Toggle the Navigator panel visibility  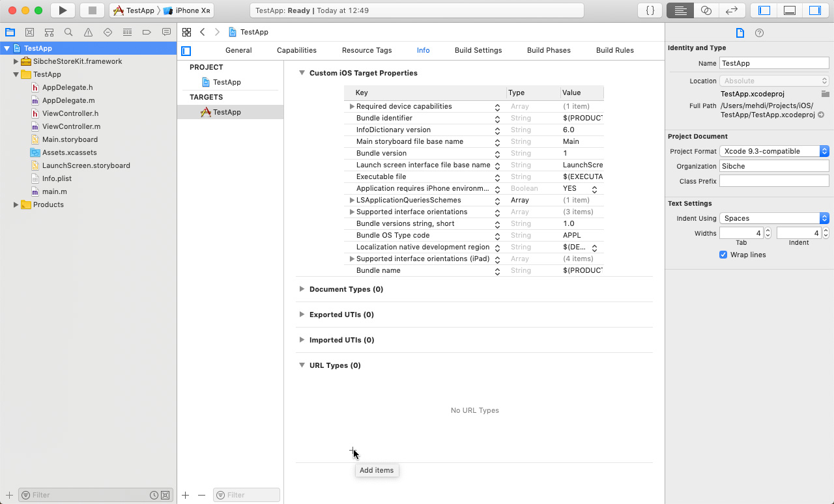[x=764, y=10]
